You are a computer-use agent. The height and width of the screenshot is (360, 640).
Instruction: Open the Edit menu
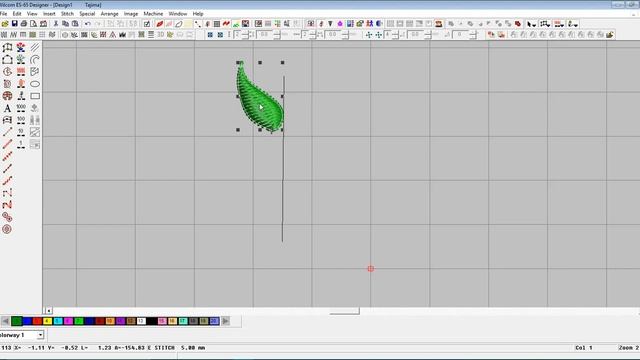coord(17,13)
